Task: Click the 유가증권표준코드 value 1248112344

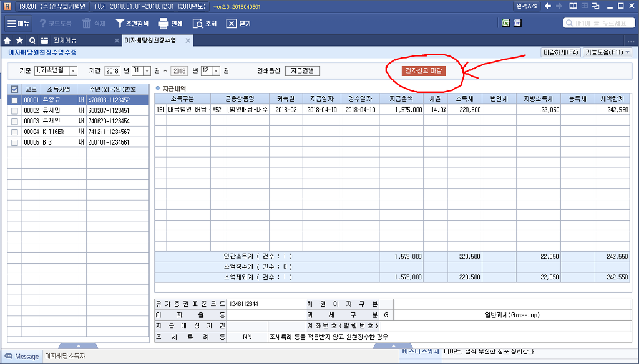Action: [x=243, y=304]
